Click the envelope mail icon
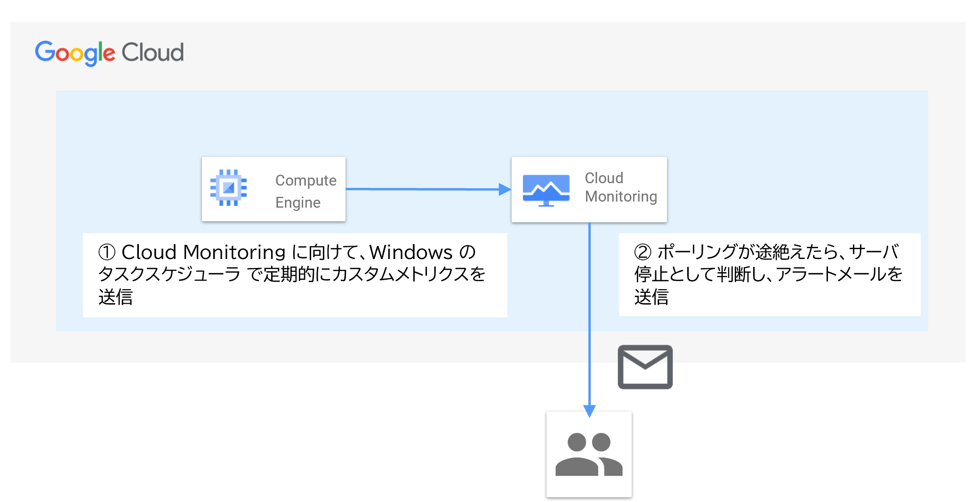 coord(645,367)
